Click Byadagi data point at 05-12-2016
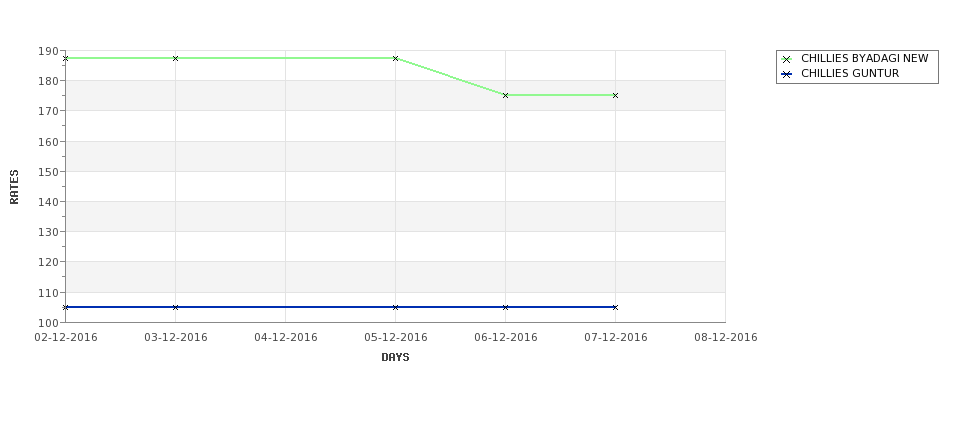The width and height of the screenshot is (975, 429). click(x=396, y=59)
